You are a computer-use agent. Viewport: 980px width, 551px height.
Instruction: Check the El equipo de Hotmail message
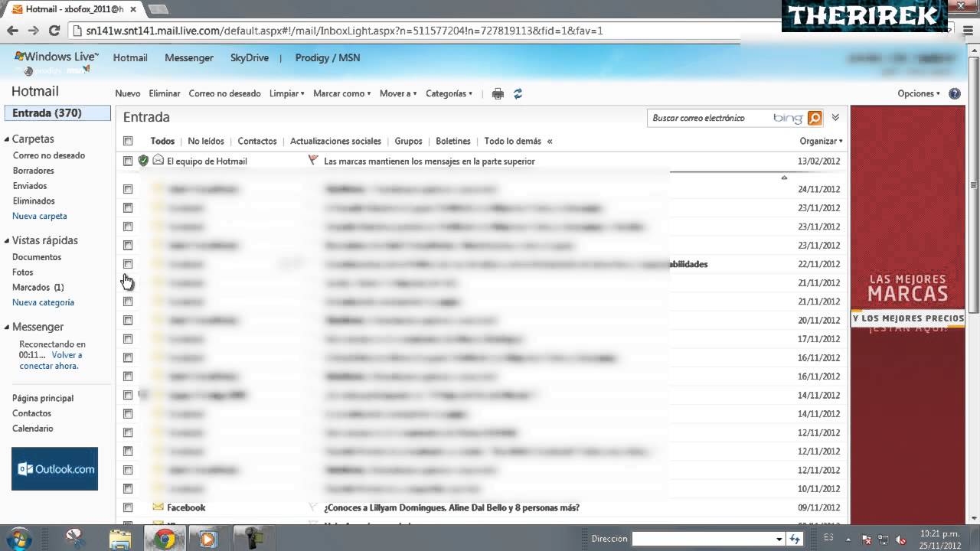point(128,161)
